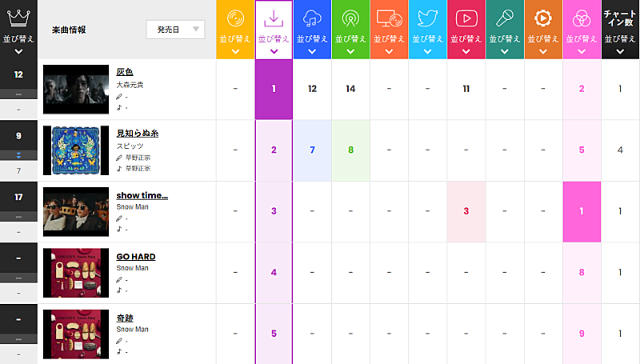Screen dimensions: 640x364
Task: Click the orange computer look-up icon
Action: coord(390,18)
